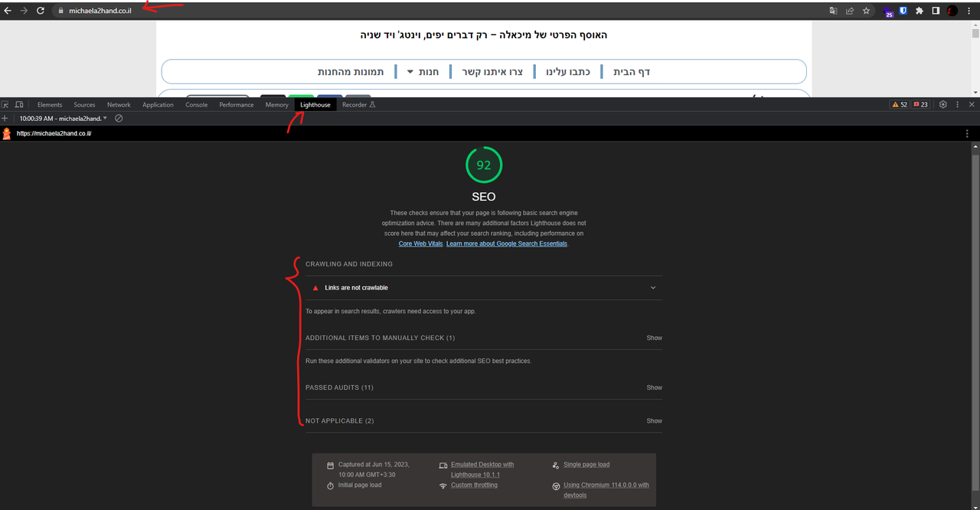Open the purple extension with 25 badge
This screenshot has width=980, height=510.
tap(888, 11)
